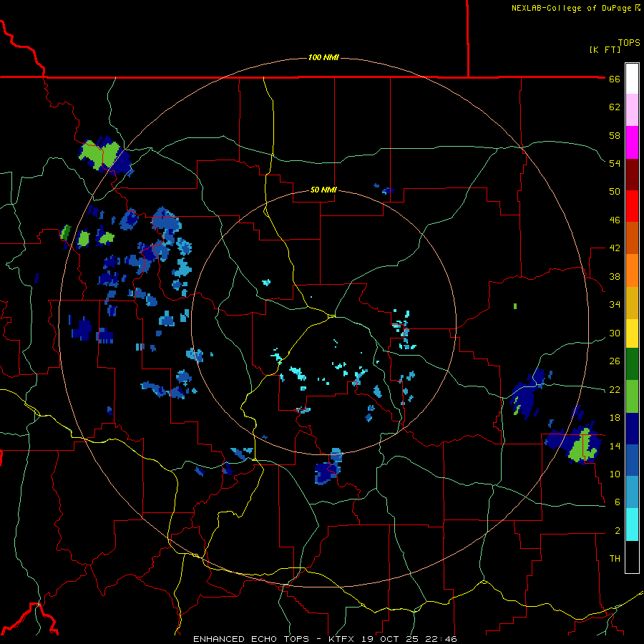644x644 pixels.
Task: Click the NEXLAB-College of DuPage label
Action: [x=571, y=8]
